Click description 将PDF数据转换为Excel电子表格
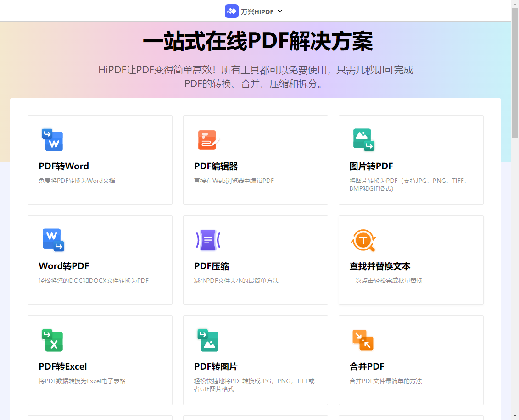Screen dimensions: 519x420 pos(82,381)
